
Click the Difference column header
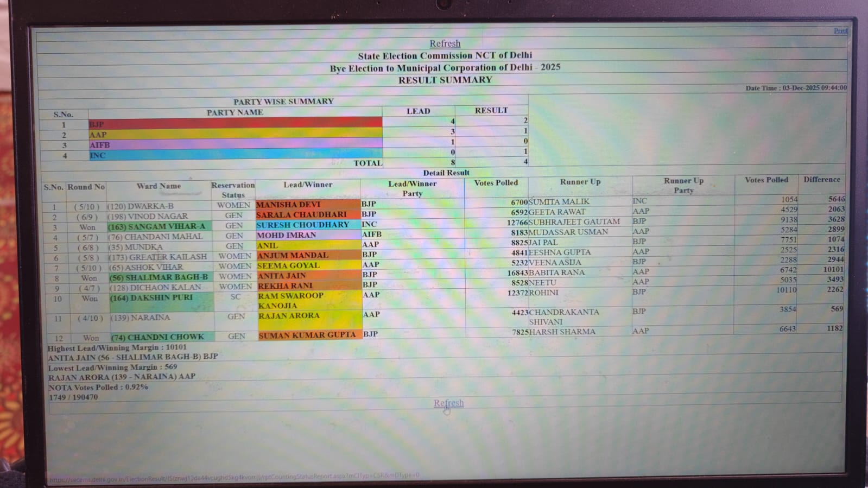point(821,180)
